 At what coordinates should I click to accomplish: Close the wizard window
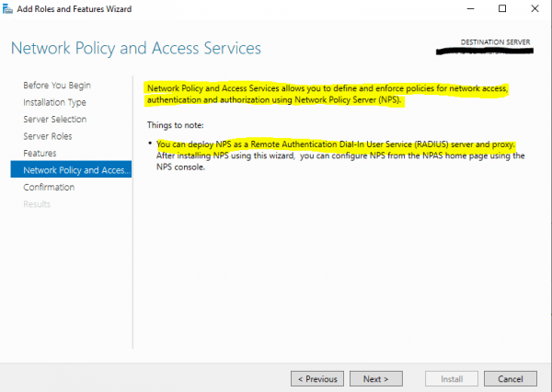(535, 9)
